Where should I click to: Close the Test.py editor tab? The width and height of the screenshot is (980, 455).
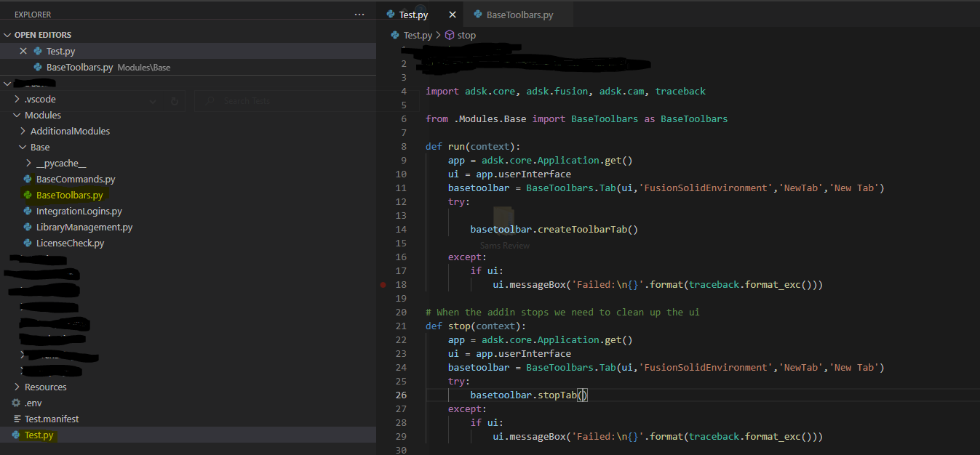(453, 15)
